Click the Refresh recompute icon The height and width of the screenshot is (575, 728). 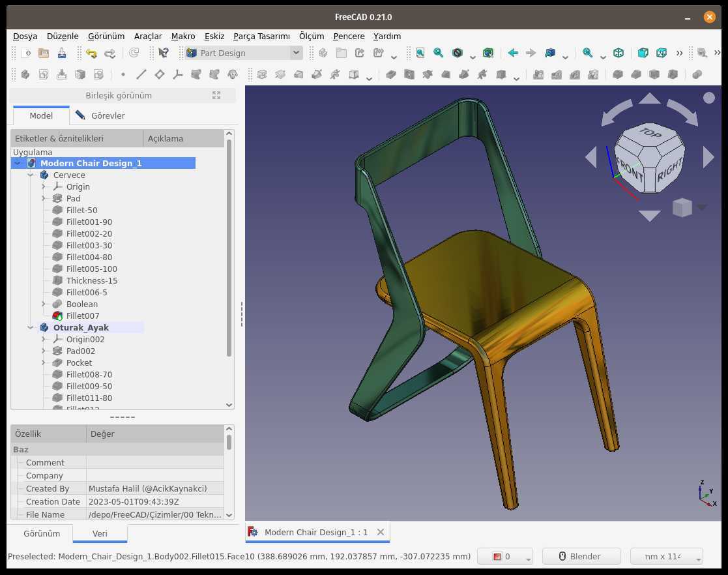134,53
